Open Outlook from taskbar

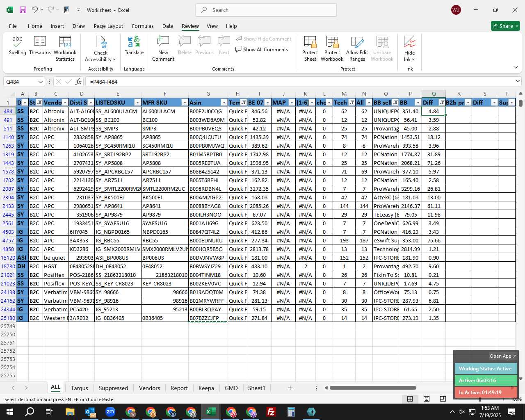click(90, 412)
